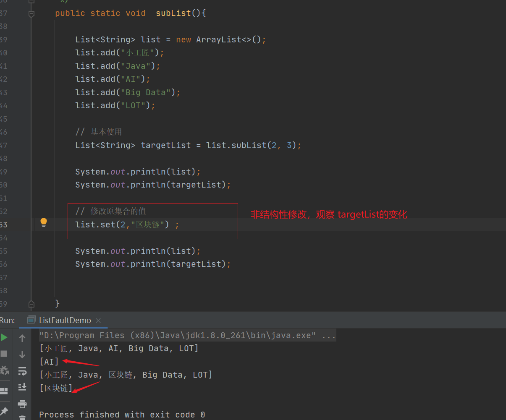This screenshot has width=506, height=420.
Task: Click the list.set(2,"区块链") statement
Action: coord(127,224)
